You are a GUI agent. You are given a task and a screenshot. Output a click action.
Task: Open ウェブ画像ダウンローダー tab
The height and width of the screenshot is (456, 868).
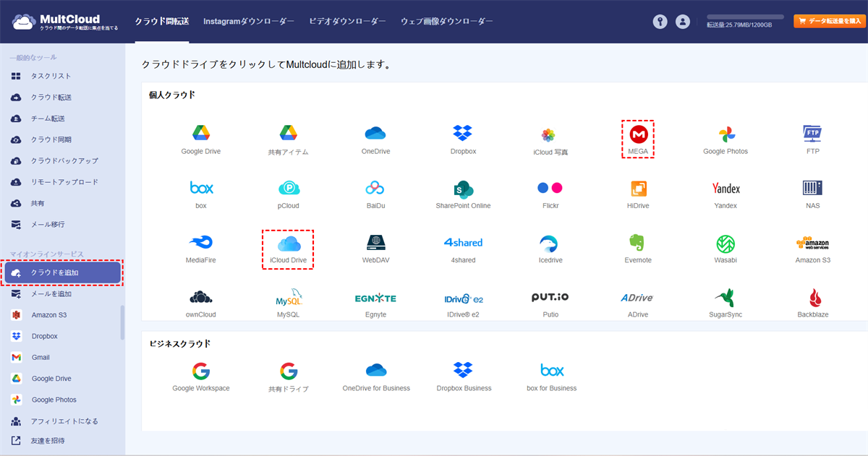(x=446, y=22)
